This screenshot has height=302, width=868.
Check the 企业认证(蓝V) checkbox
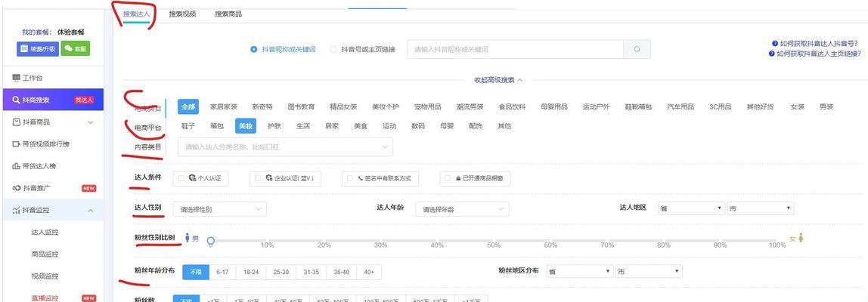pyautogui.click(x=257, y=179)
